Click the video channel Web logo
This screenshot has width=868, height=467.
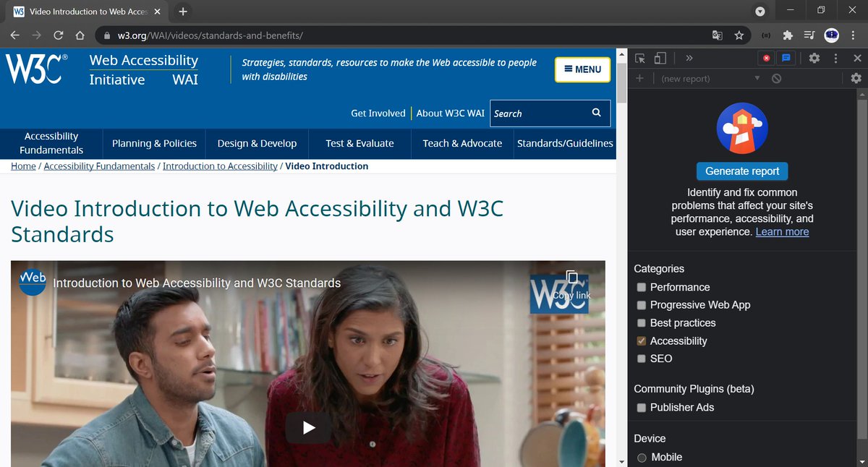tap(33, 282)
